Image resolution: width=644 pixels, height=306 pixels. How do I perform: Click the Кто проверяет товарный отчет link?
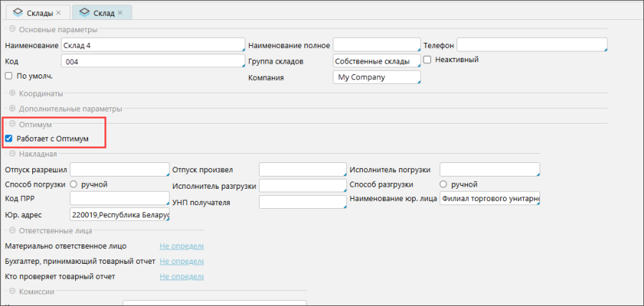click(182, 276)
